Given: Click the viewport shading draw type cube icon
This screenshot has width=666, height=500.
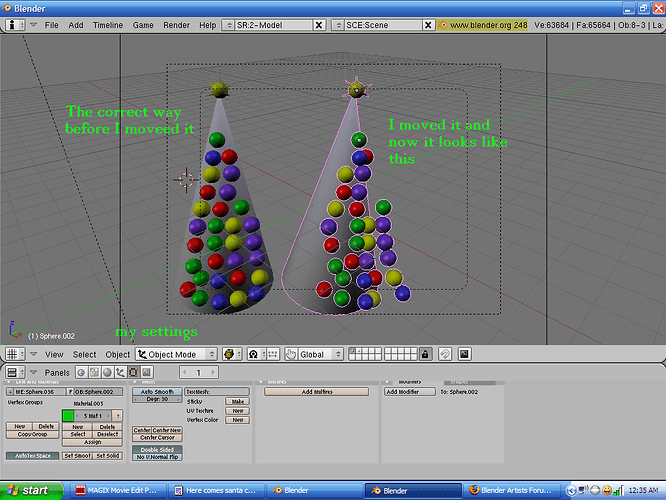Looking at the screenshot, I should (x=231, y=354).
